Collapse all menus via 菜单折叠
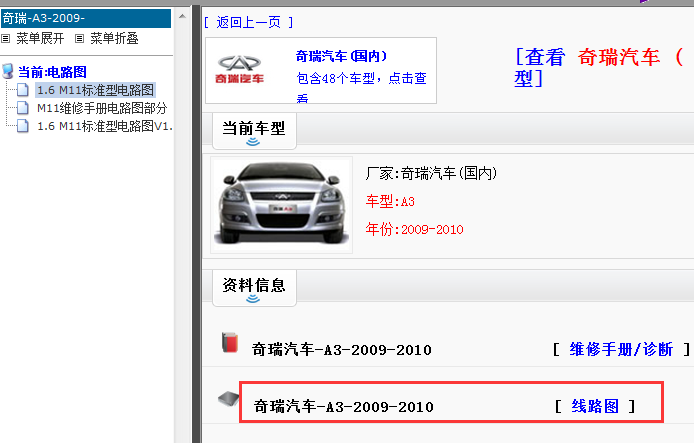Image resolution: width=694 pixels, height=443 pixels. pyautogui.click(x=115, y=39)
